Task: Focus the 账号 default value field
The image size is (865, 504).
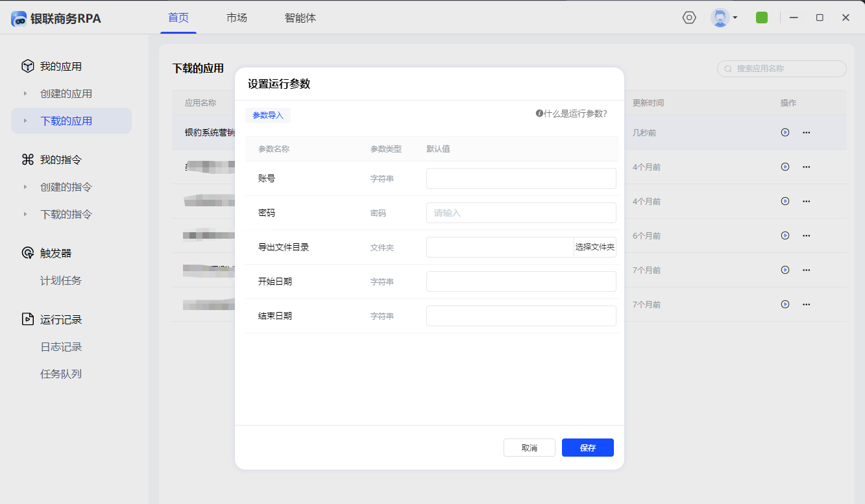Action: (x=520, y=178)
